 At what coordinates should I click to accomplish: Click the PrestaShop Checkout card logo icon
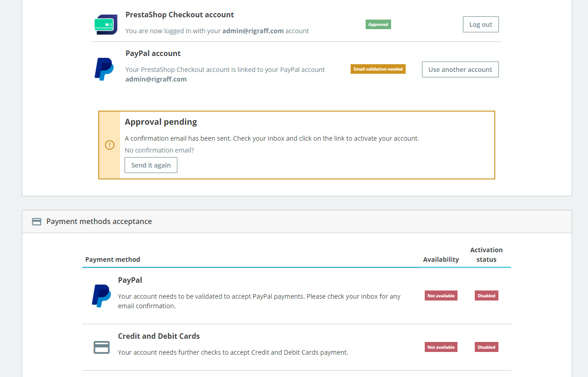point(106,25)
